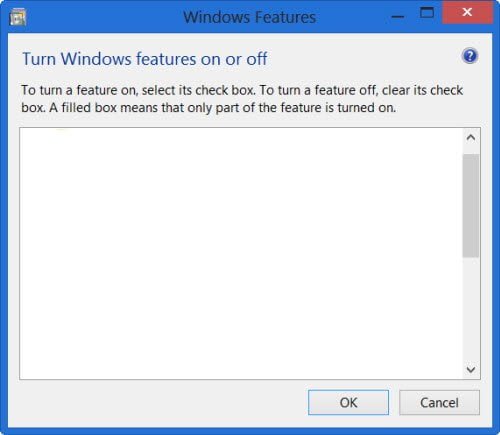Click the "To turn a feature on" instruction line
The image size is (500, 435).
tap(242, 90)
